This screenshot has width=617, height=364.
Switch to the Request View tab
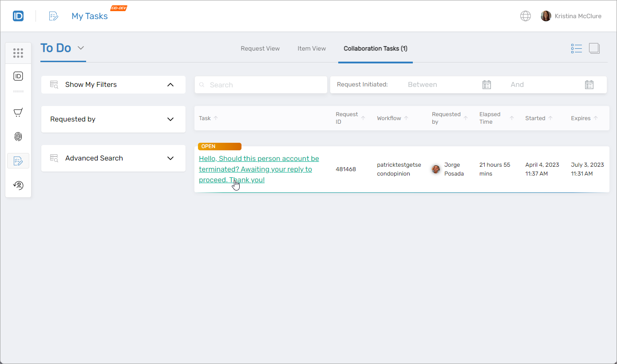click(260, 48)
